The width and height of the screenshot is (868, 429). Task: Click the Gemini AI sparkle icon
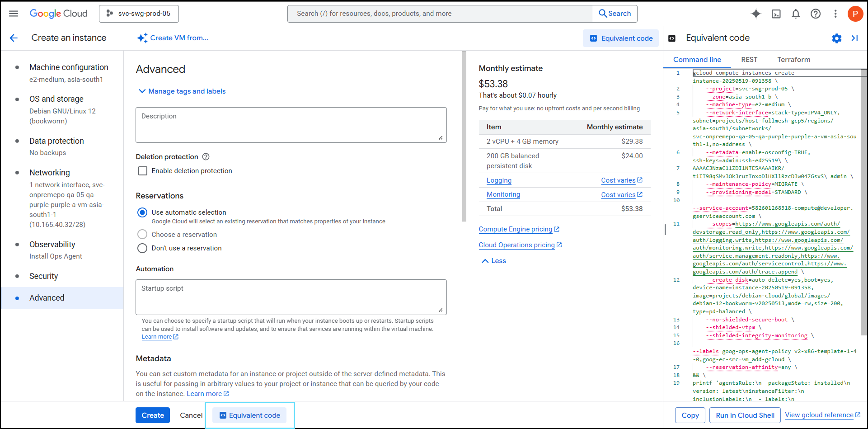click(x=756, y=14)
